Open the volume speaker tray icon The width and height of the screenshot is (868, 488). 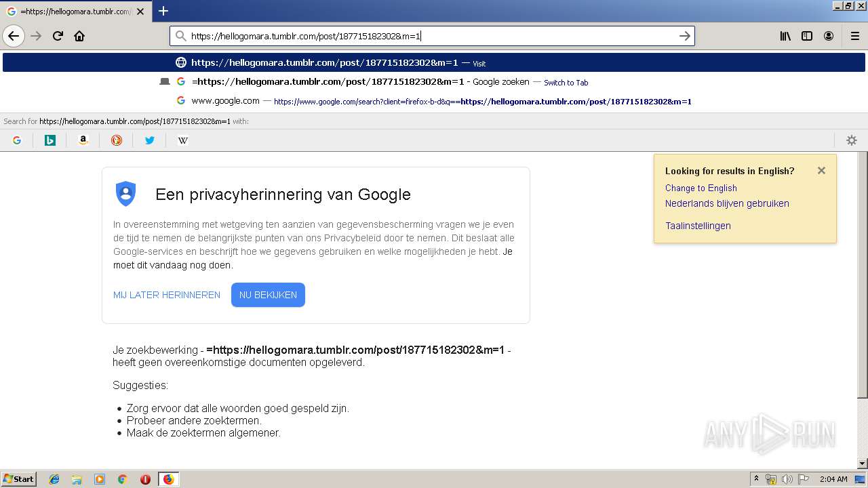click(787, 479)
